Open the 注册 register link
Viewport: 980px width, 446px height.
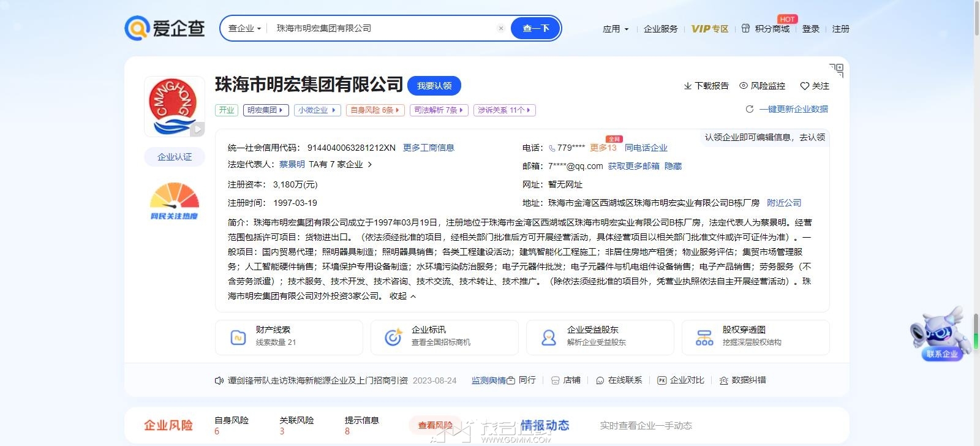[x=840, y=29]
